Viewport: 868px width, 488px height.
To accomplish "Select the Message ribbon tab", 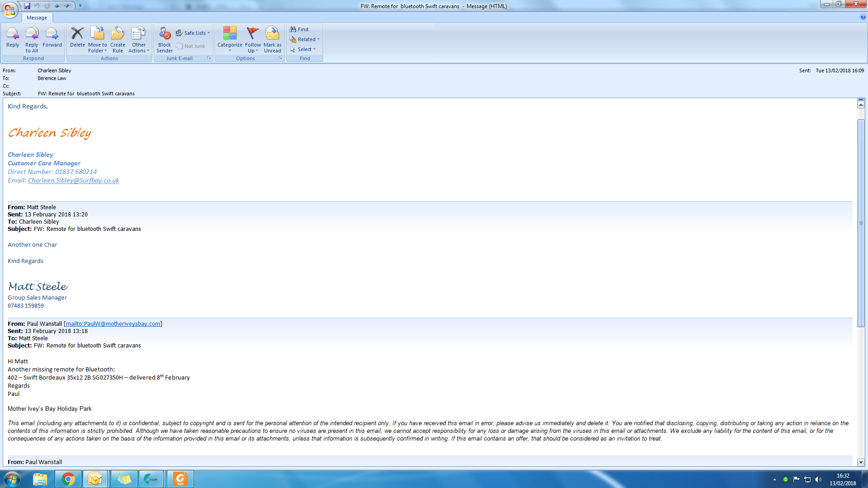I will tap(37, 18).
